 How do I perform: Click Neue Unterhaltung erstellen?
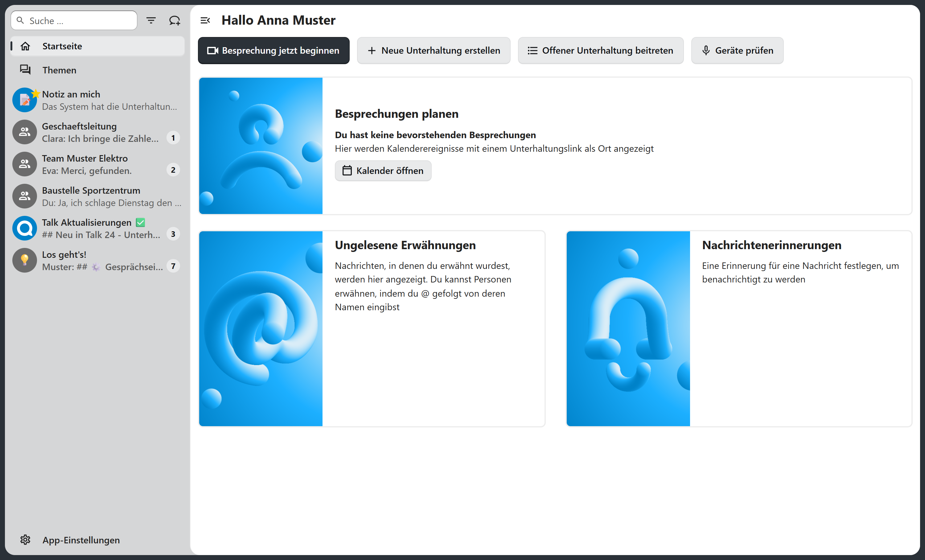pyautogui.click(x=434, y=51)
